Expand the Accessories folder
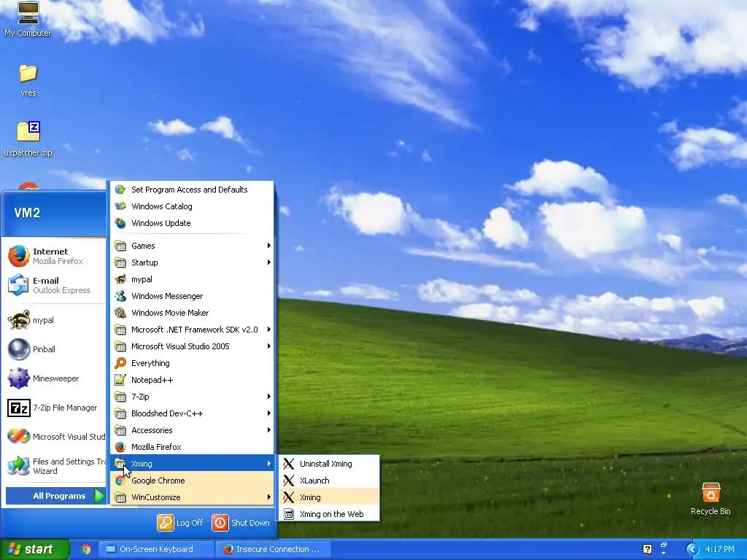The width and height of the screenshot is (747, 560). pyautogui.click(x=193, y=430)
